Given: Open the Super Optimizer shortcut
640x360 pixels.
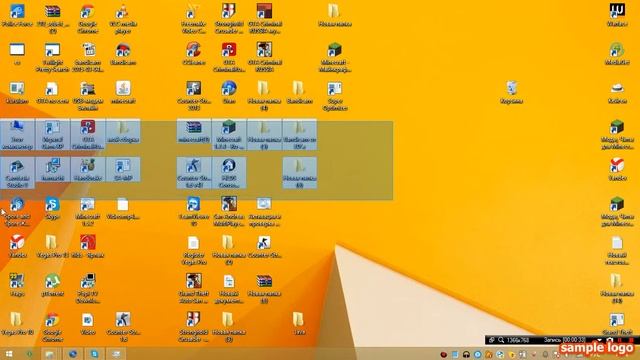Looking at the screenshot, I should 335,96.
